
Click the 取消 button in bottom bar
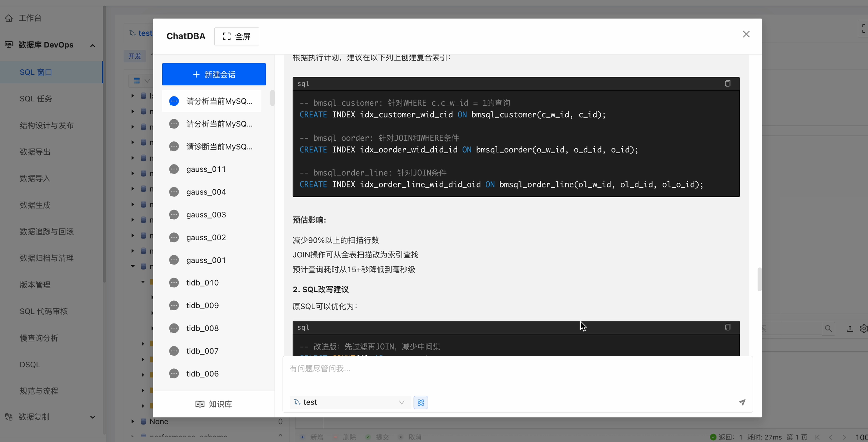pos(410,437)
